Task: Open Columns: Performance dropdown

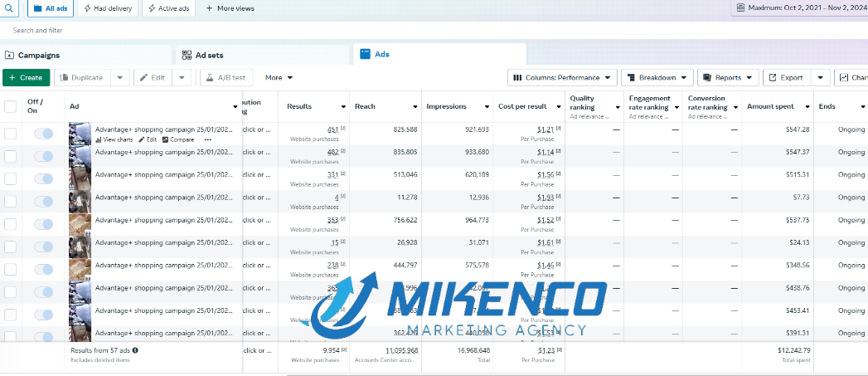Action: coord(562,78)
